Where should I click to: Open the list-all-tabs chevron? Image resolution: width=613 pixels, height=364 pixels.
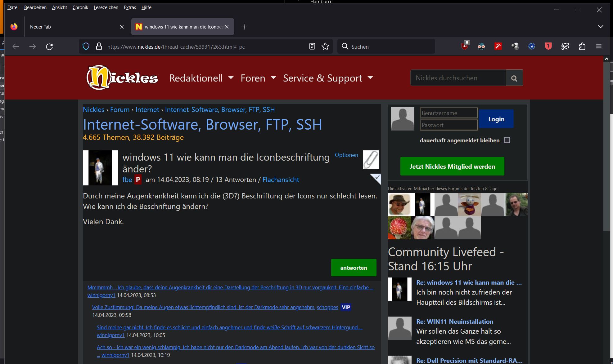pos(601,27)
